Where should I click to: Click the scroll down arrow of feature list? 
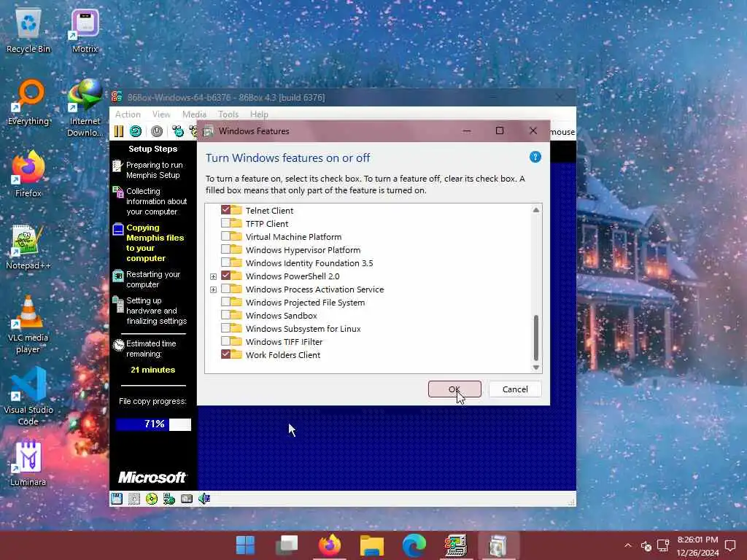536,367
